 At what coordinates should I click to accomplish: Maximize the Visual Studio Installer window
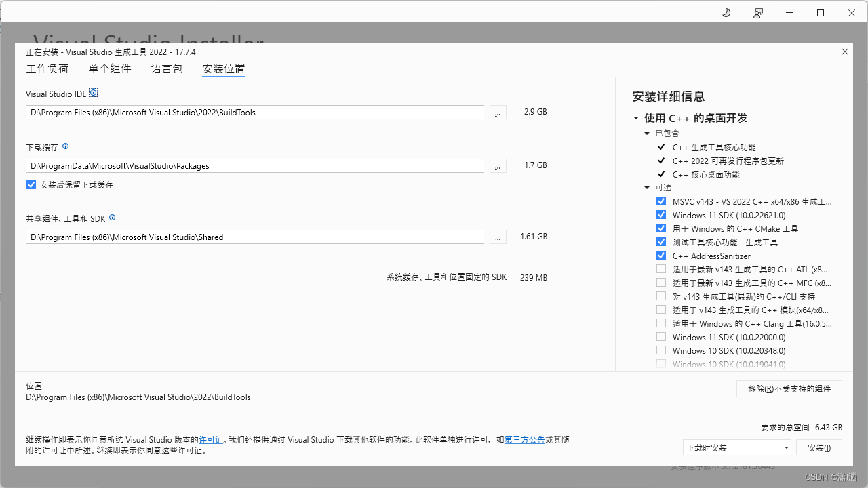[821, 13]
